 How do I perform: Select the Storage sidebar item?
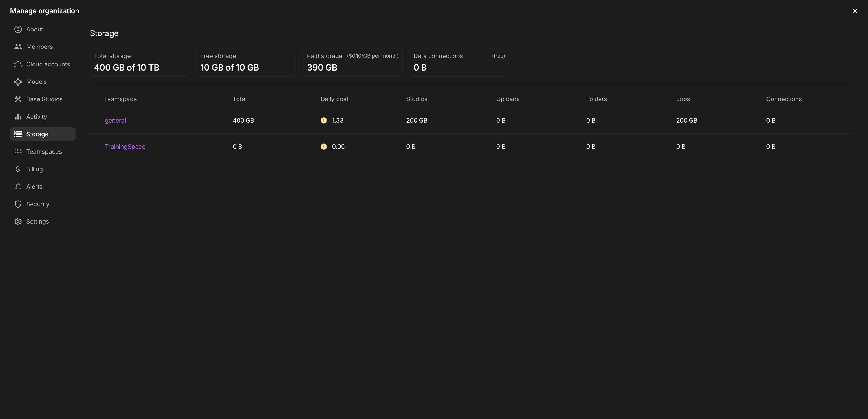(x=42, y=134)
